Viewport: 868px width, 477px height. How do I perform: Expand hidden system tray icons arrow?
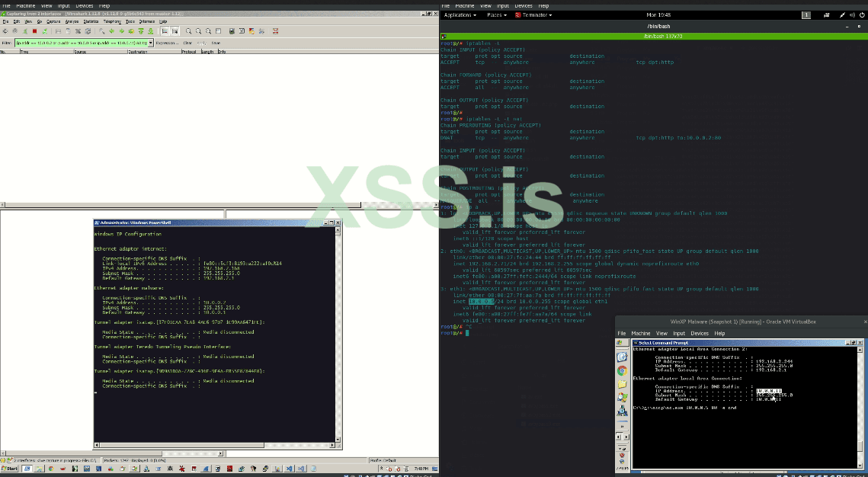(x=381, y=468)
